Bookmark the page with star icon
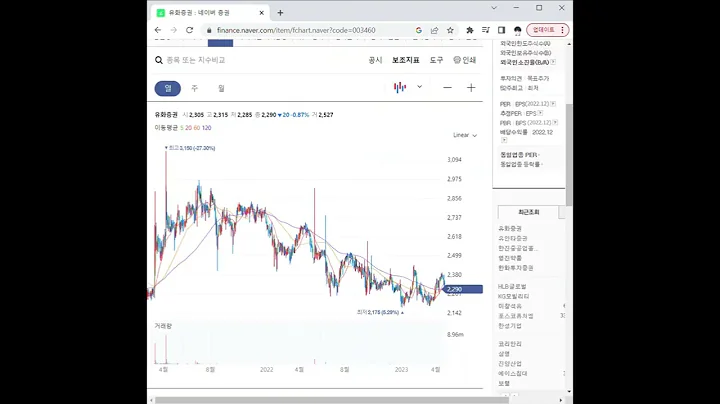 [450, 30]
